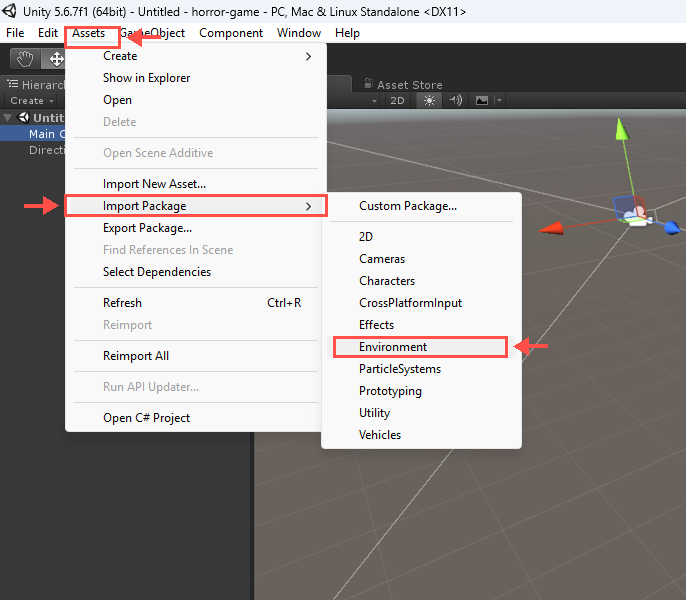Open scene effects dropdown arrow
The height and width of the screenshot is (600, 686).
tap(500, 101)
